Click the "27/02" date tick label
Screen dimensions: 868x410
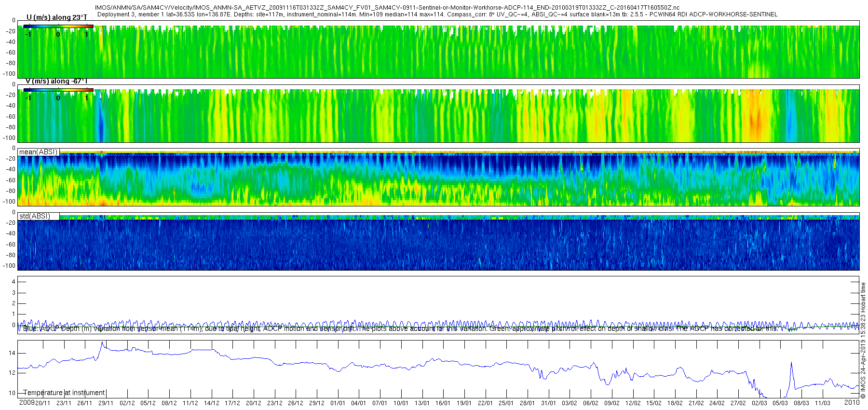pos(738,403)
